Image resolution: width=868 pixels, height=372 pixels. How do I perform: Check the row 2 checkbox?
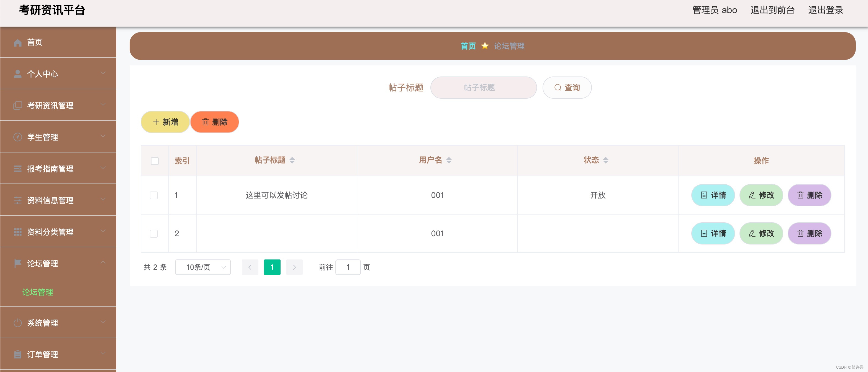154,234
